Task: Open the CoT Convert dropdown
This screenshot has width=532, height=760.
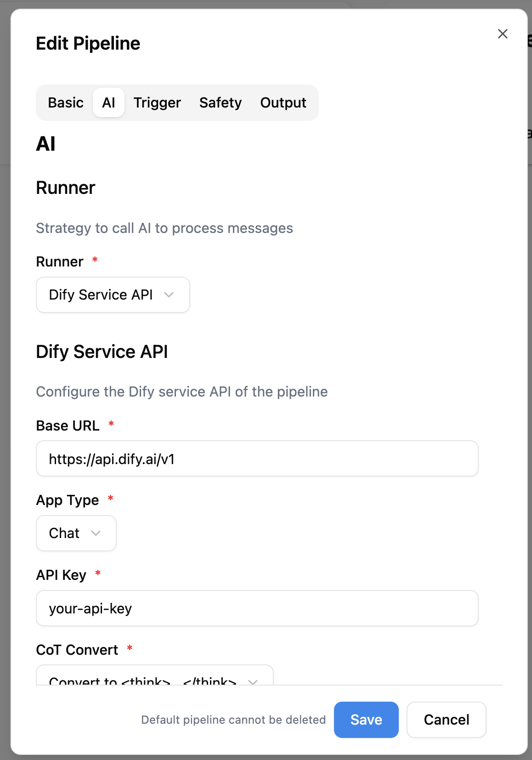Action: pos(155,675)
